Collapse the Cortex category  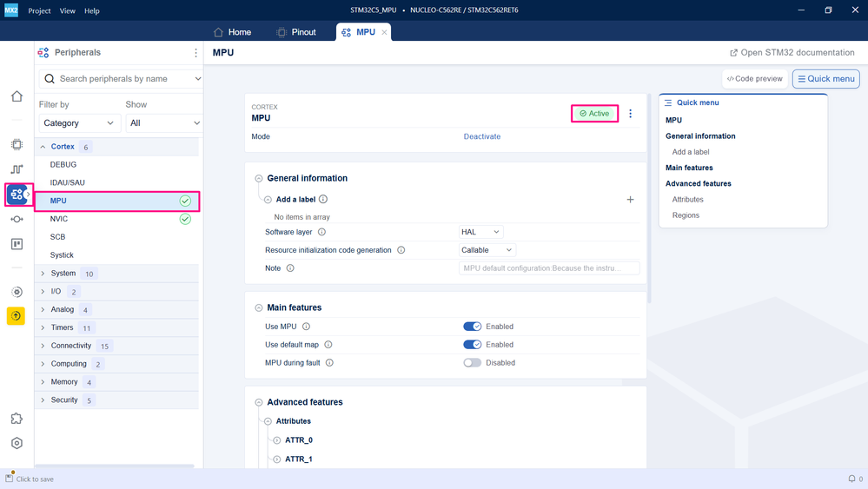tap(43, 147)
